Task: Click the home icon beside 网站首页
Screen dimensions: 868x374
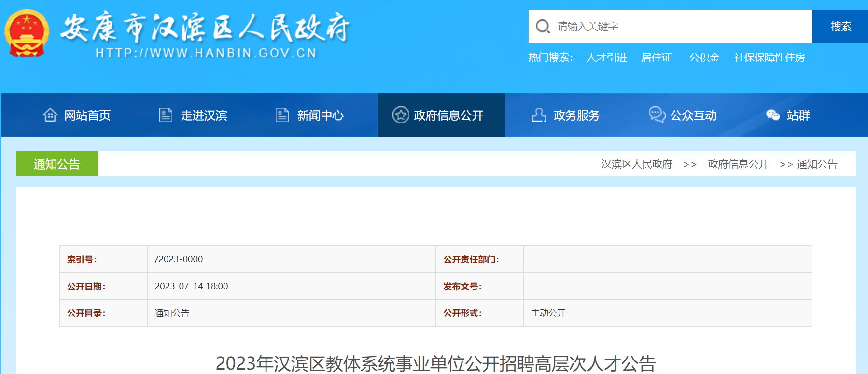Action: [x=50, y=115]
